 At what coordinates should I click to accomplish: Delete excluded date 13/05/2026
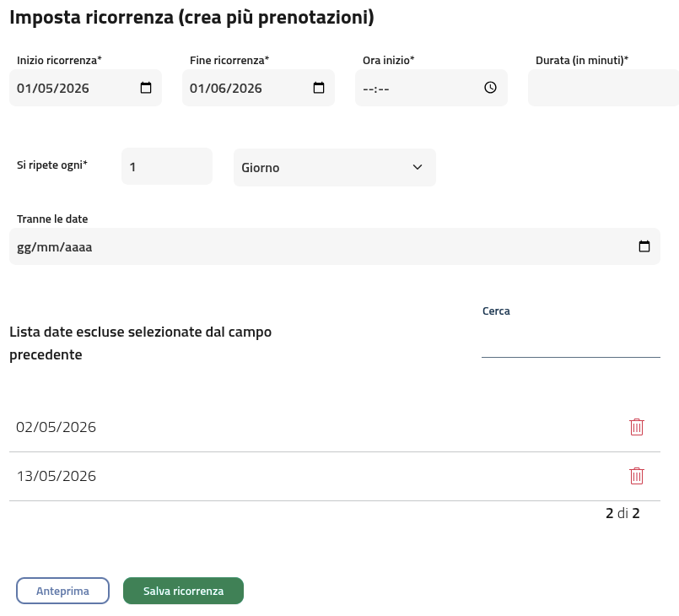637,476
